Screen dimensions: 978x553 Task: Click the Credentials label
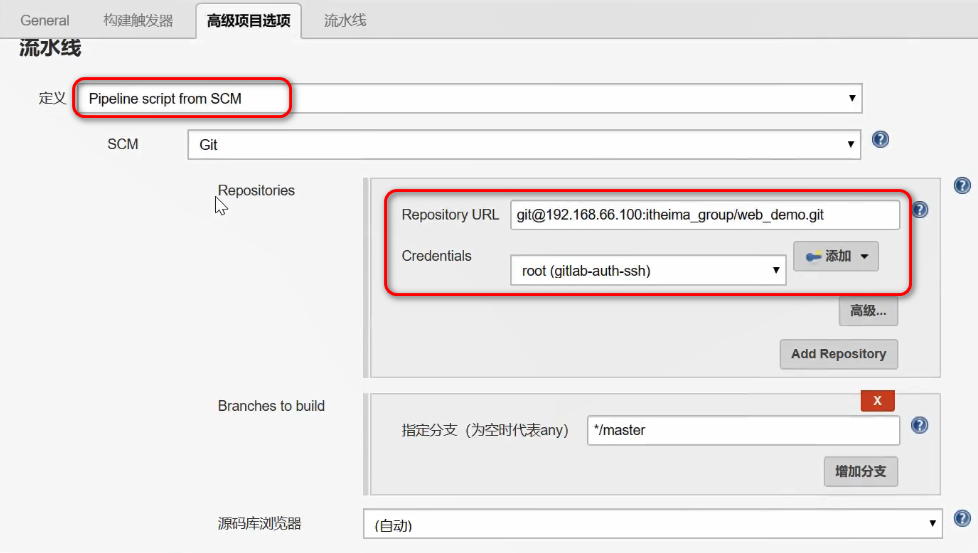(437, 256)
